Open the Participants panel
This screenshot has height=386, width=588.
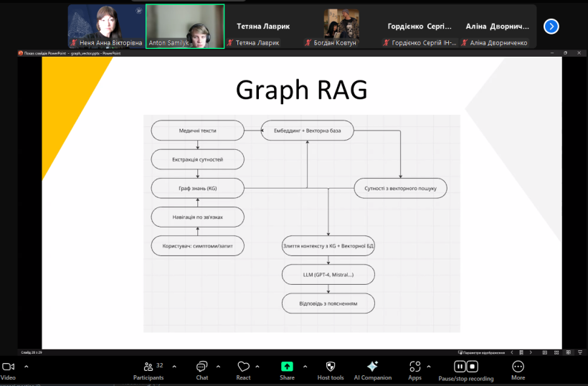[x=148, y=367]
